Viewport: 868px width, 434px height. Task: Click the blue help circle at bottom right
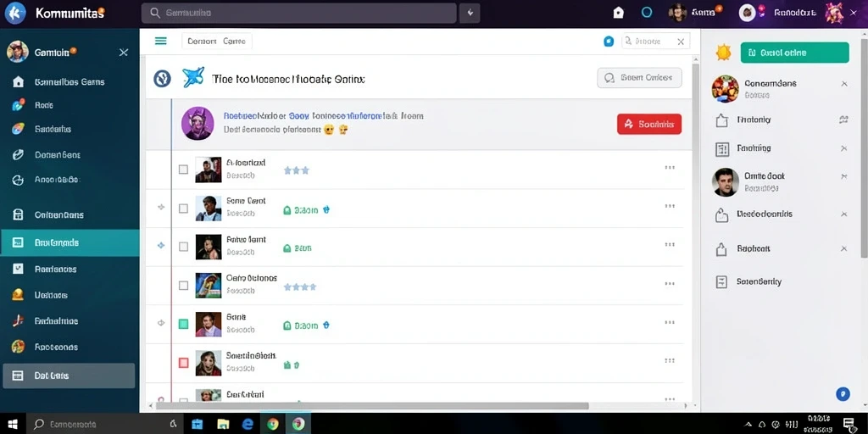click(842, 393)
